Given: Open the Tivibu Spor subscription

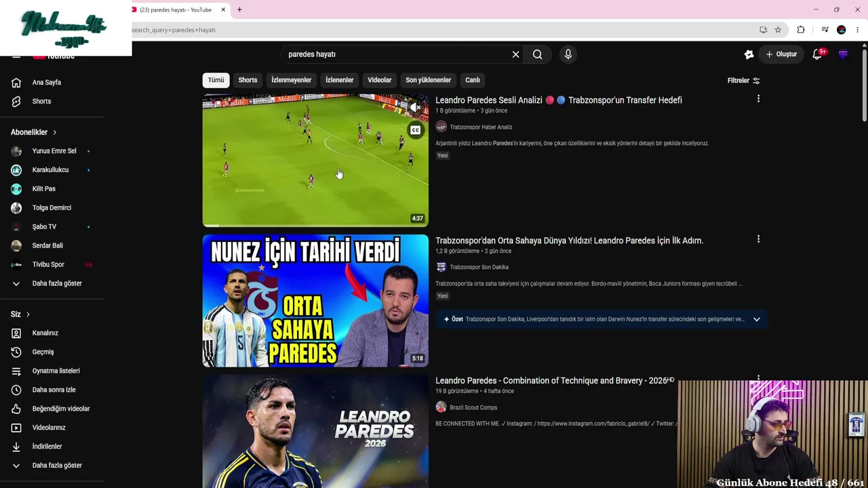Looking at the screenshot, I should pos(48,265).
